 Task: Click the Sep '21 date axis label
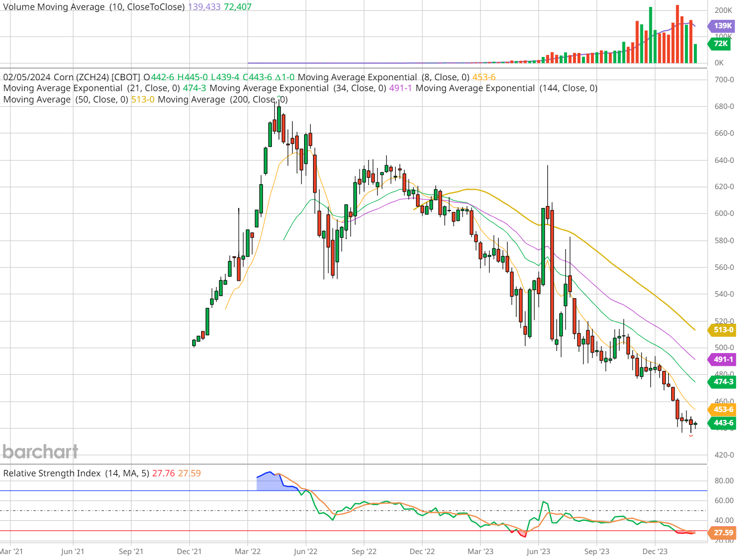click(x=131, y=552)
